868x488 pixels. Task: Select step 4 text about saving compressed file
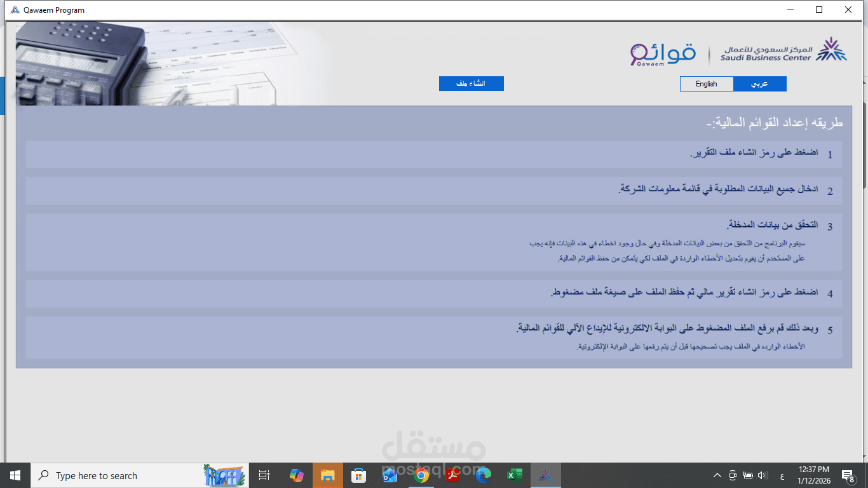pos(684,292)
